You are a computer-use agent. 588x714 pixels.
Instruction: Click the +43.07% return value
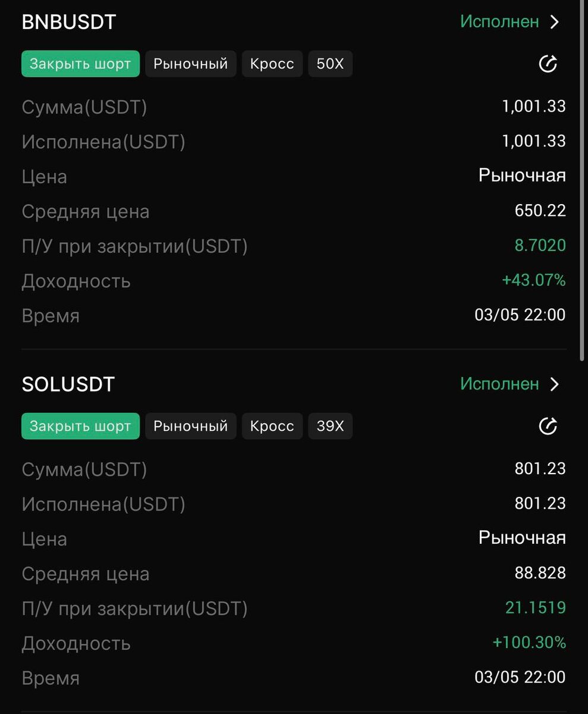coord(533,280)
